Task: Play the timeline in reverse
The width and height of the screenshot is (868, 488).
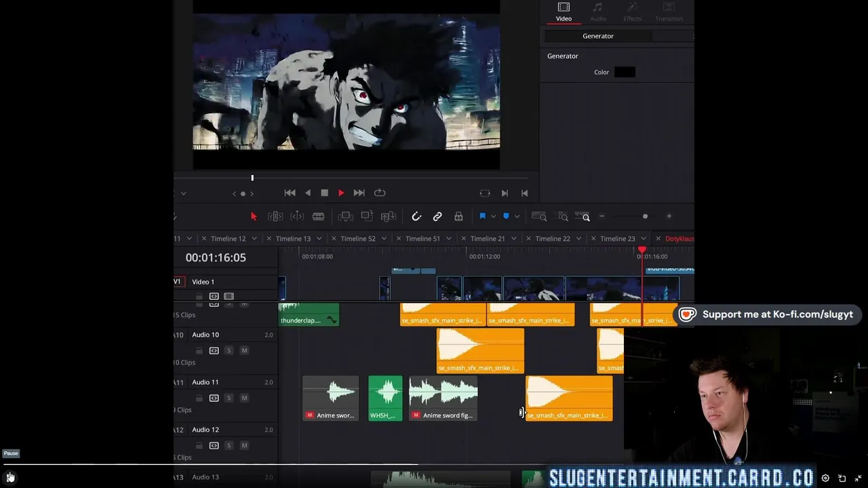Action: coord(308,193)
